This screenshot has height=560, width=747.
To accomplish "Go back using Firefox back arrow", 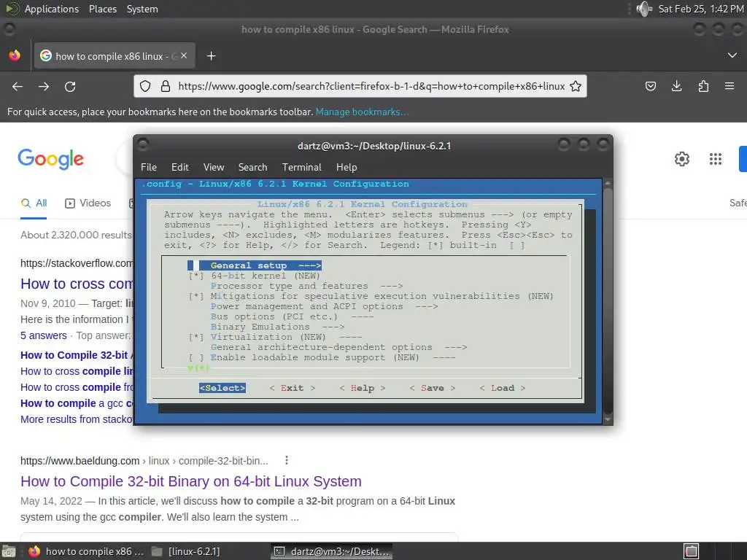I will coord(18,86).
